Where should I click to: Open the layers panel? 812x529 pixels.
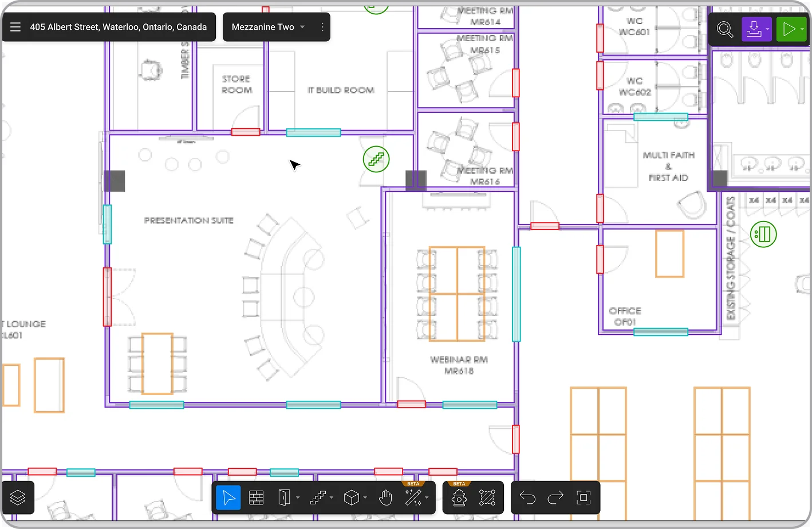[x=18, y=498]
